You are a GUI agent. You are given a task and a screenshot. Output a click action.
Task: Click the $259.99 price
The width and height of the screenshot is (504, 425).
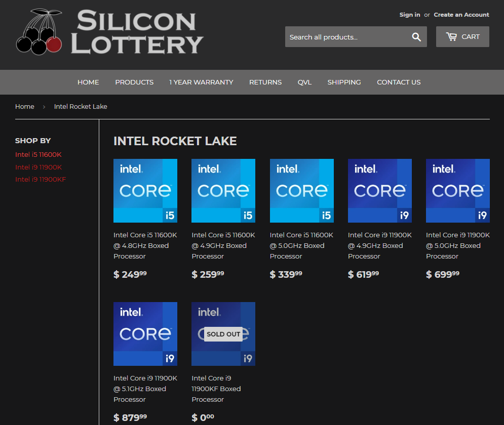[x=208, y=274]
